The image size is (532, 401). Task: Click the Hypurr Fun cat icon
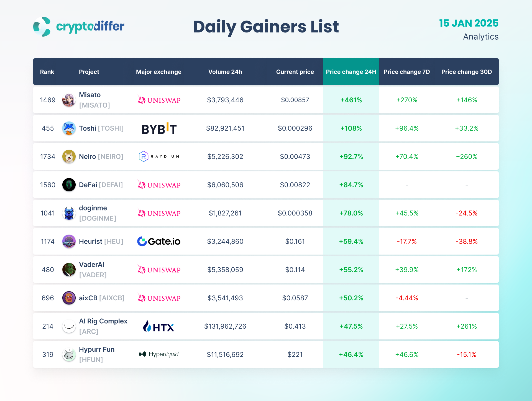69,355
